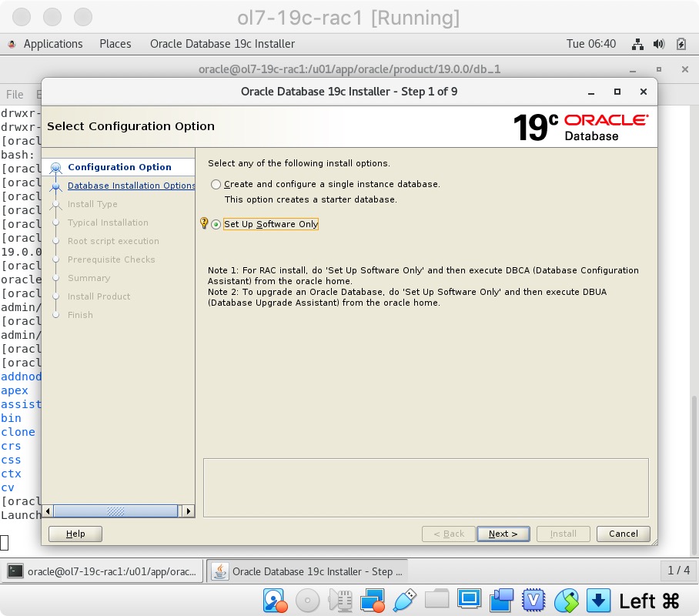Click the Oracle 19c Database logo
699x616 pixels.
(x=580, y=127)
